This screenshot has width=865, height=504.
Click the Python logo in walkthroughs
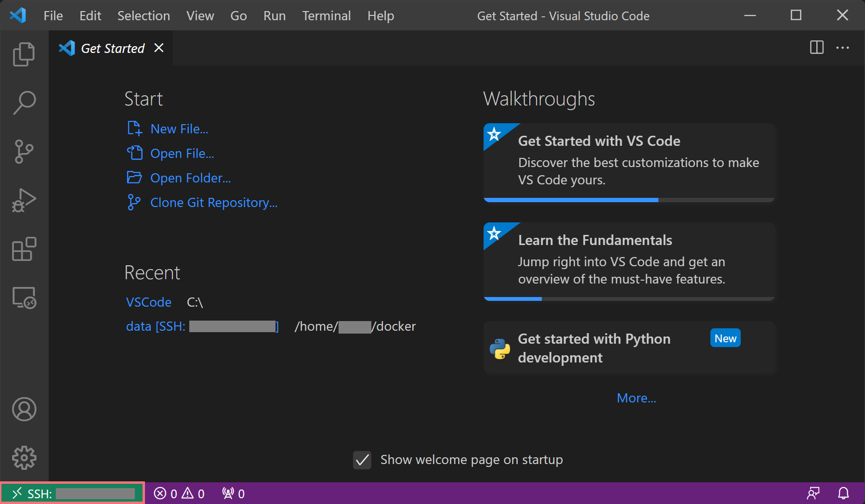500,349
